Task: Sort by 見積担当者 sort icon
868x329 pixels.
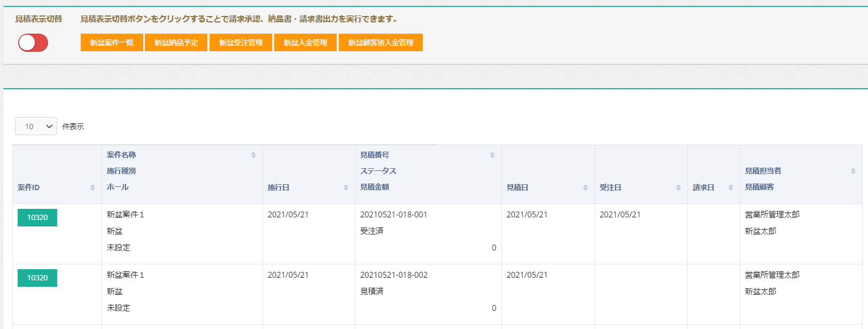Action: 853,171
